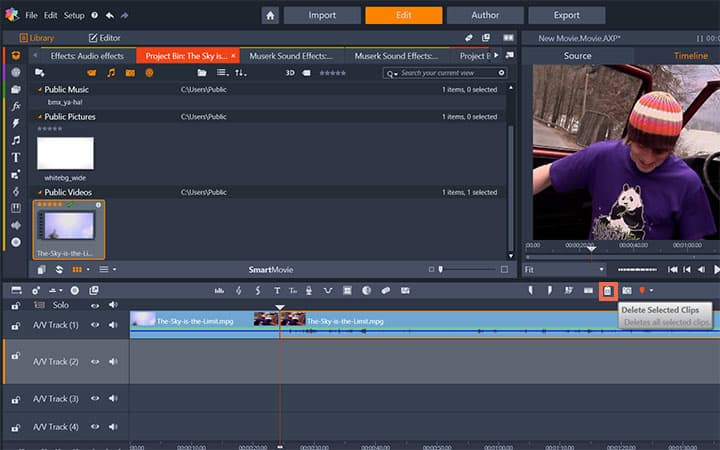Open the Setup menu
Image resolution: width=720 pixels, height=450 pixels.
[x=74, y=15]
